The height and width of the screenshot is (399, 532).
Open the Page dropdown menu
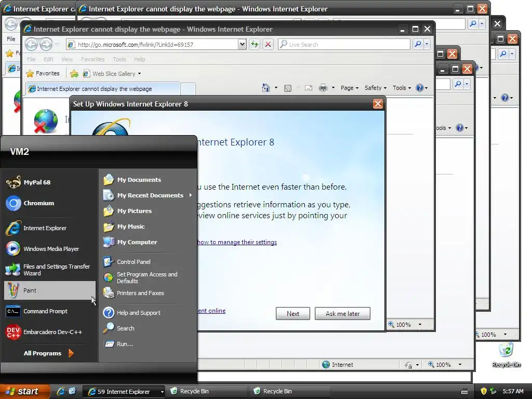[350, 88]
